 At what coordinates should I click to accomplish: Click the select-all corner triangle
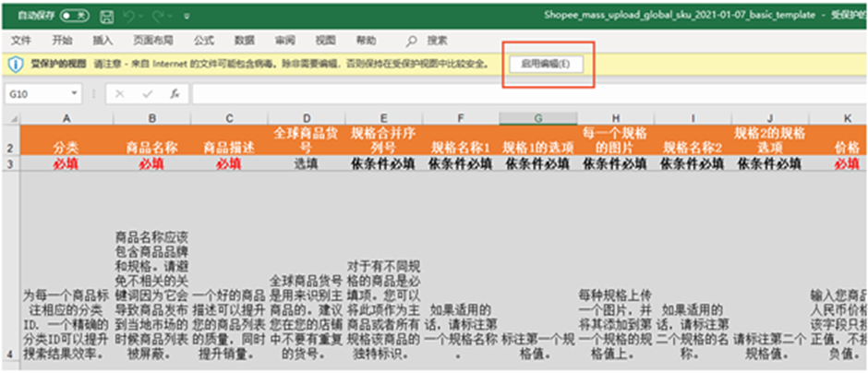point(12,119)
